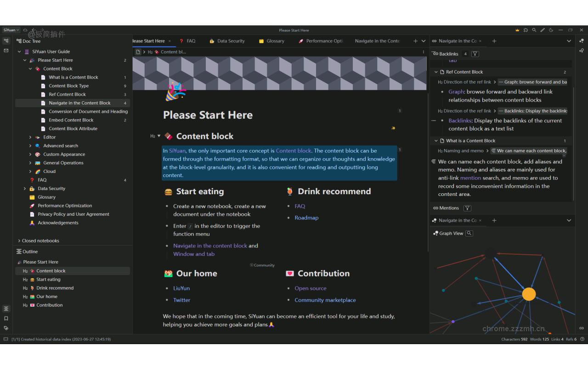Collapse the SiYuan User Guide notebook

pyautogui.click(x=19, y=52)
